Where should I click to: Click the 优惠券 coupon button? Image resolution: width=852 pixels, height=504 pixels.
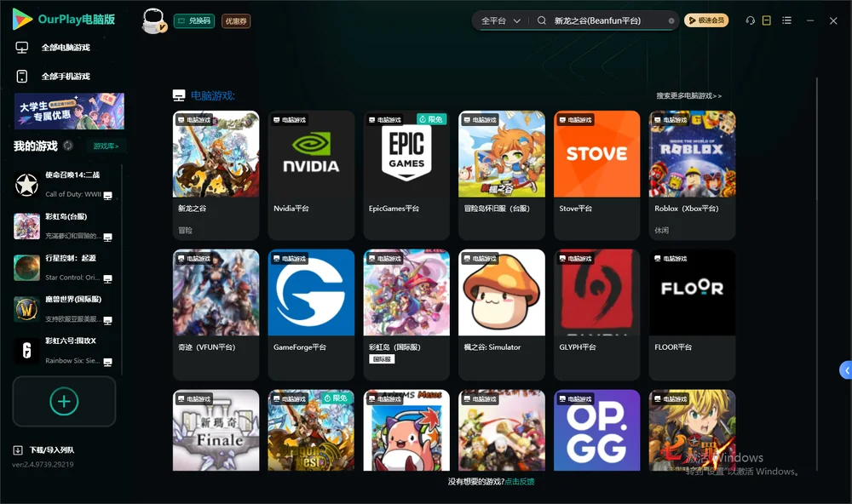pyautogui.click(x=236, y=21)
